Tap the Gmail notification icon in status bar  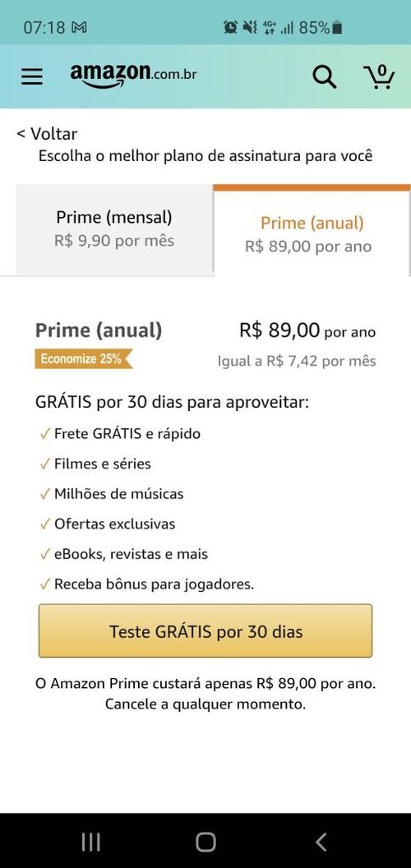tap(81, 27)
